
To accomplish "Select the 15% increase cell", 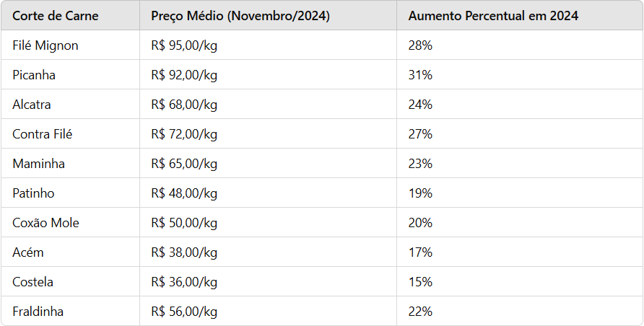I will point(420,282).
